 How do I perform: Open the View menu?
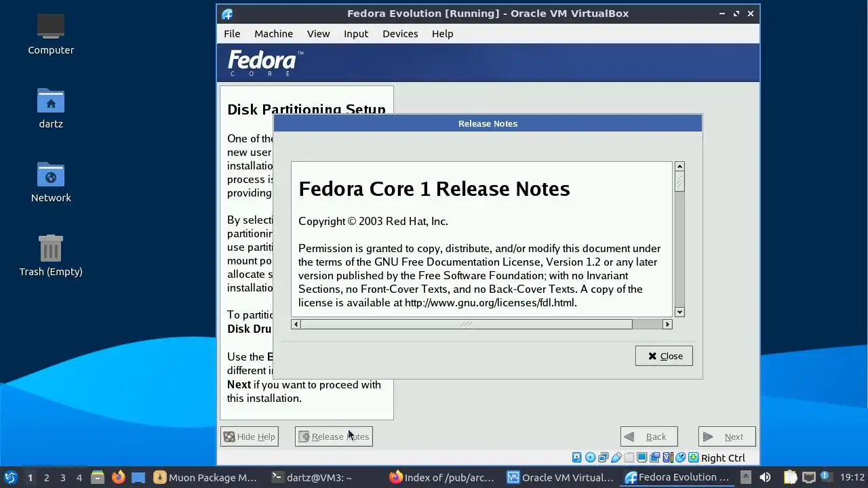(x=318, y=34)
